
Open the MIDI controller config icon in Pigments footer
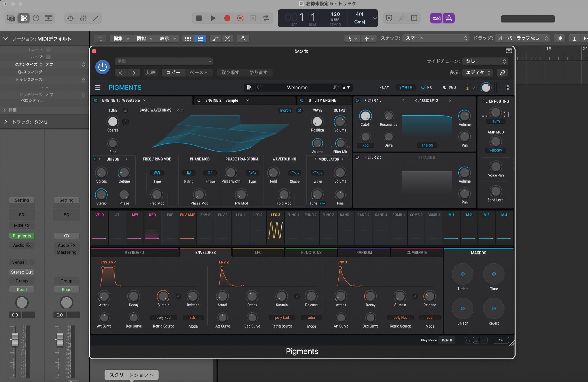click(x=476, y=340)
